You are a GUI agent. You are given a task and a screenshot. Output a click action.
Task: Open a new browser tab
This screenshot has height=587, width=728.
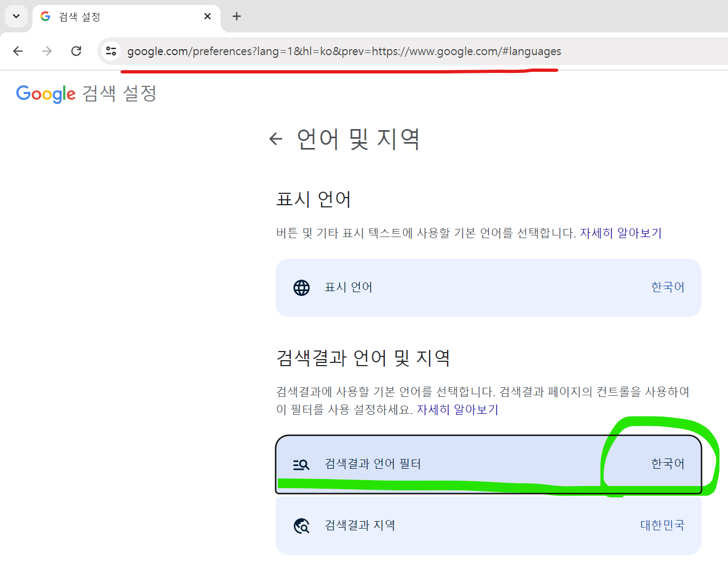point(236,16)
